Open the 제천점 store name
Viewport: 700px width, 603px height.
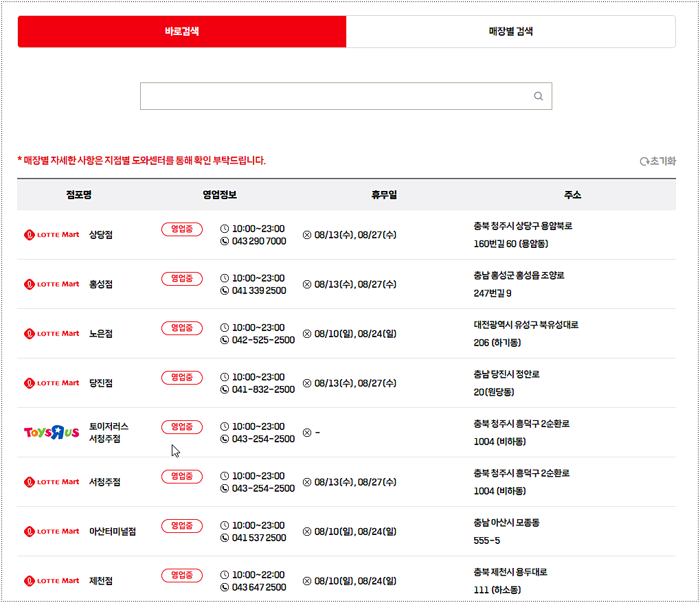click(101, 581)
